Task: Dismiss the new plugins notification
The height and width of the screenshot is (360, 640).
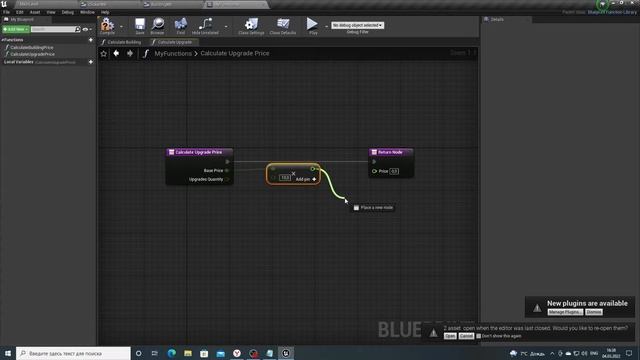Action: click(594, 312)
